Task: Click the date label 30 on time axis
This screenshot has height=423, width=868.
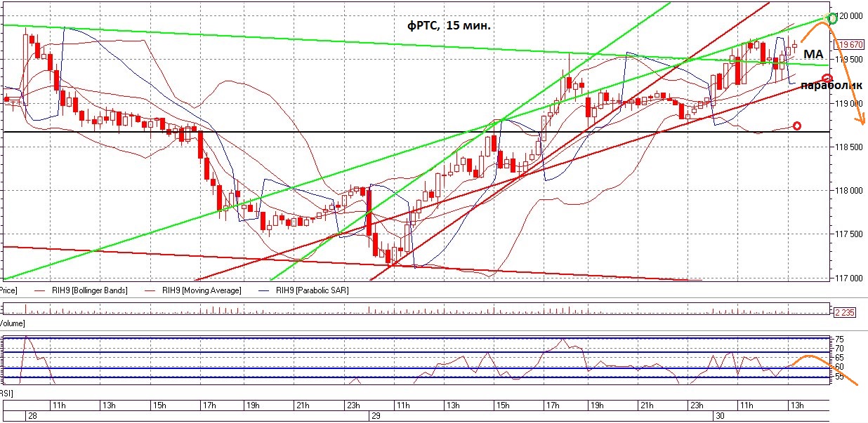Action: 720,416
